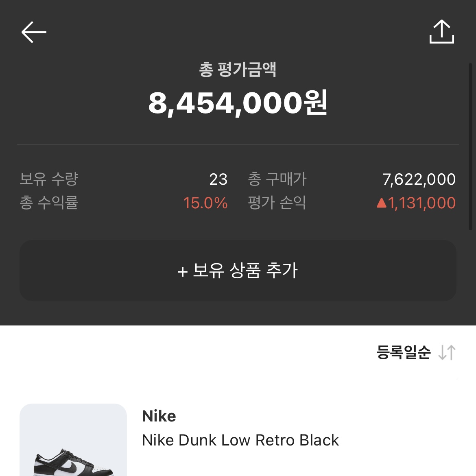Open the '등록일순' sort dropdown
The image size is (476, 476).
coord(403,352)
